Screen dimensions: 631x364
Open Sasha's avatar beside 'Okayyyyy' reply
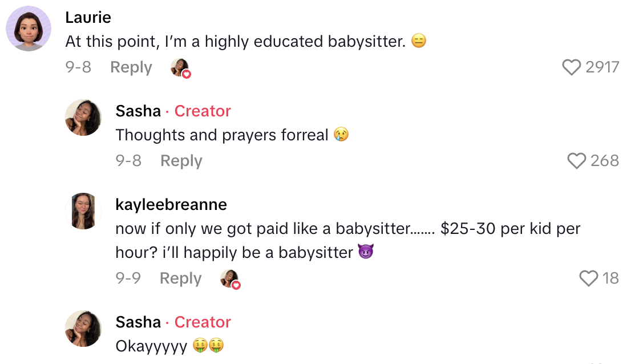83,329
